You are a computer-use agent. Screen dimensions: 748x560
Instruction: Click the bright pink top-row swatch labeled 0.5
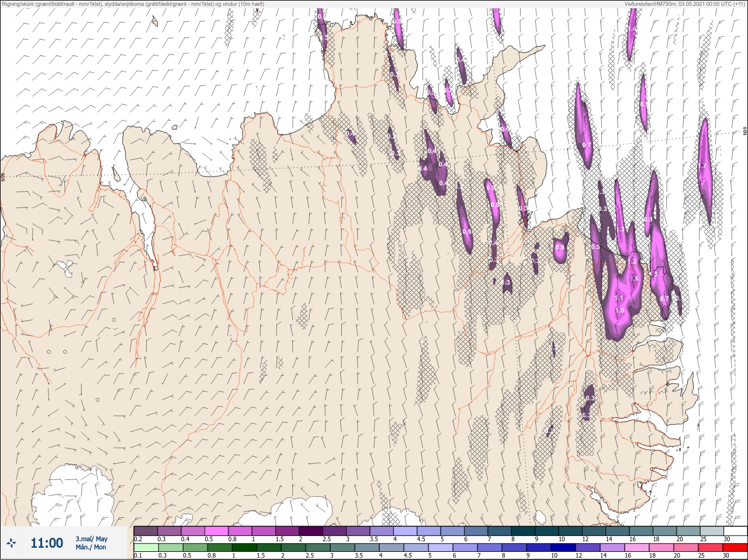216,531
